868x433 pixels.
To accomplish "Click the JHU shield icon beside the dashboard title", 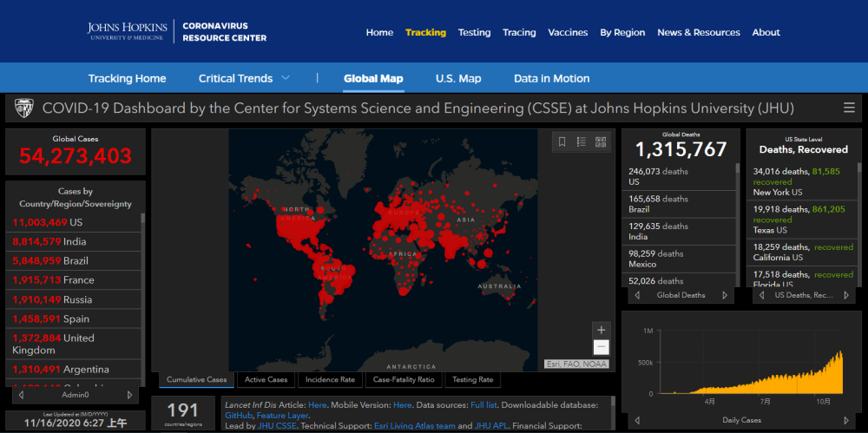I will pyautogui.click(x=23, y=108).
